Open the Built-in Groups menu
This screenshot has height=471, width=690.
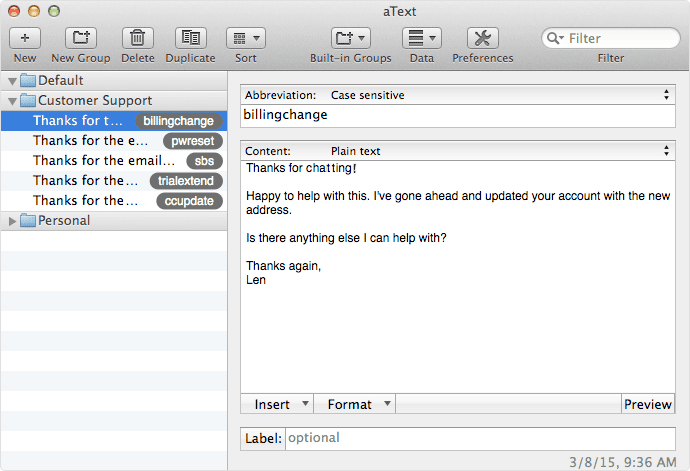(x=350, y=38)
